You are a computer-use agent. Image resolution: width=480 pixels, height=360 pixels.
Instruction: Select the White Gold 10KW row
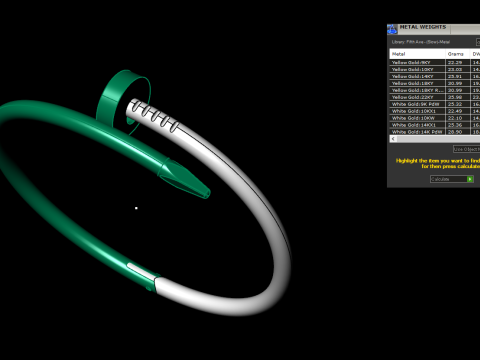pos(435,118)
